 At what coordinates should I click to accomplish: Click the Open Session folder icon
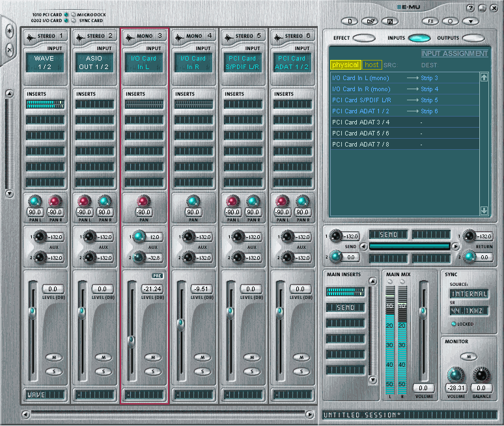pos(369,21)
